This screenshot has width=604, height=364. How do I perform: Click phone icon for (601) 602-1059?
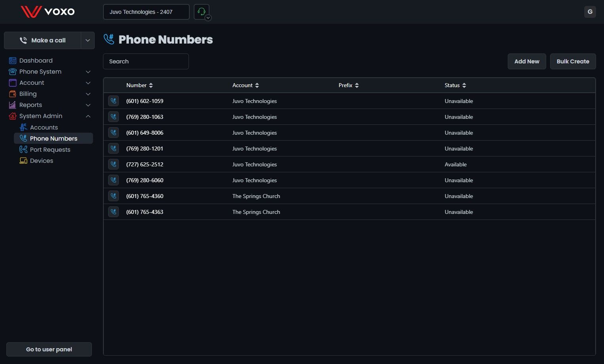tap(114, 101)
